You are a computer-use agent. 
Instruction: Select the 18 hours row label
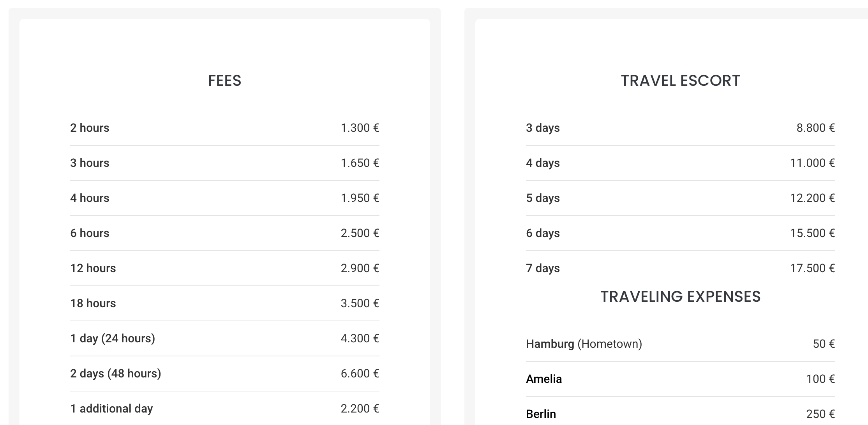(93, 303)
